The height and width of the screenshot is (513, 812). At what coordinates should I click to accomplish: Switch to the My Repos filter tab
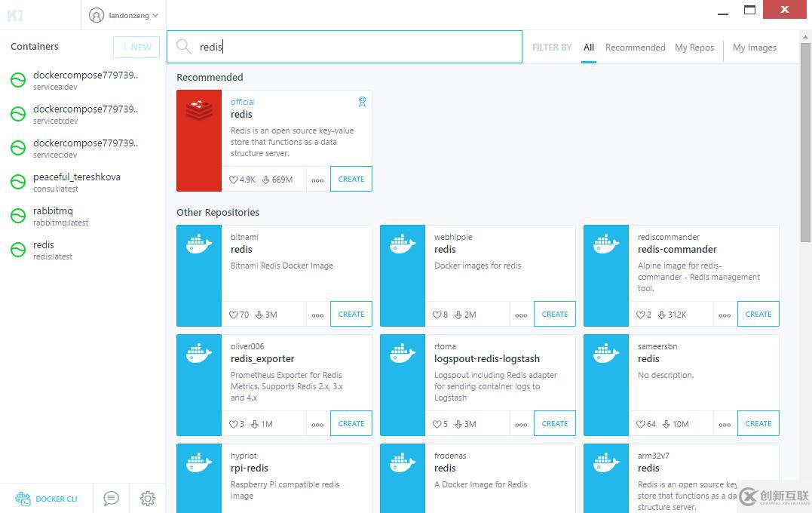[x=694, y=48]
